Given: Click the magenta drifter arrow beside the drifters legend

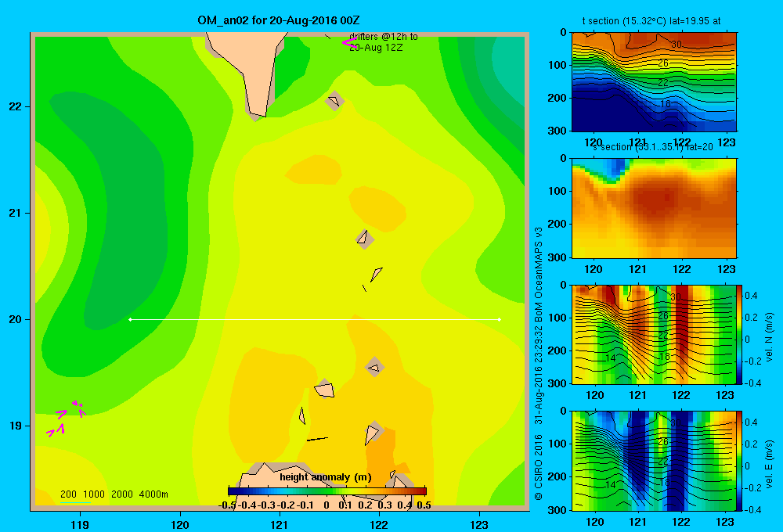Looking at the screenshot, I should click(348, 42).
